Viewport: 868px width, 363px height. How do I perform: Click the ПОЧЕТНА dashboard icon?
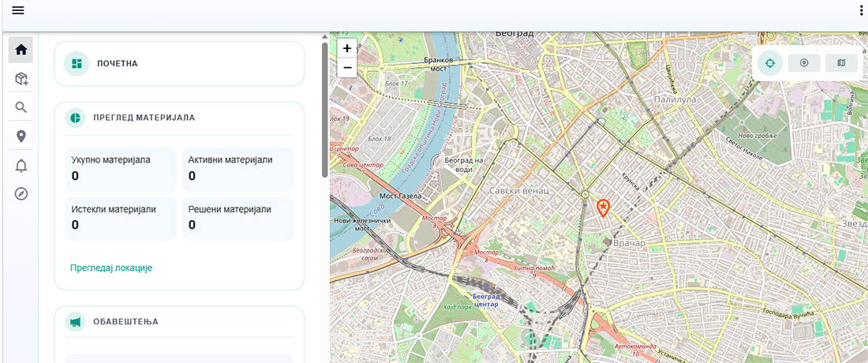click(x=77, y=64)
